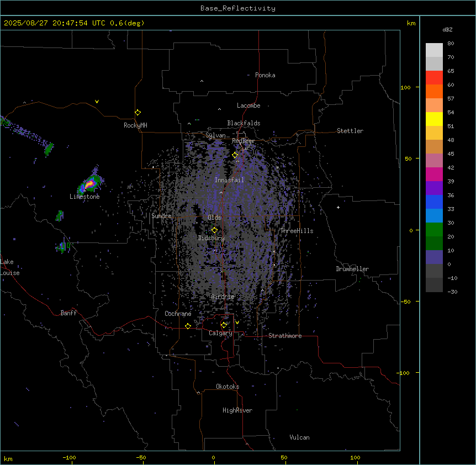Click the Cochrane label
Viewport: 476px width, 465px height.
coord(178,314)
